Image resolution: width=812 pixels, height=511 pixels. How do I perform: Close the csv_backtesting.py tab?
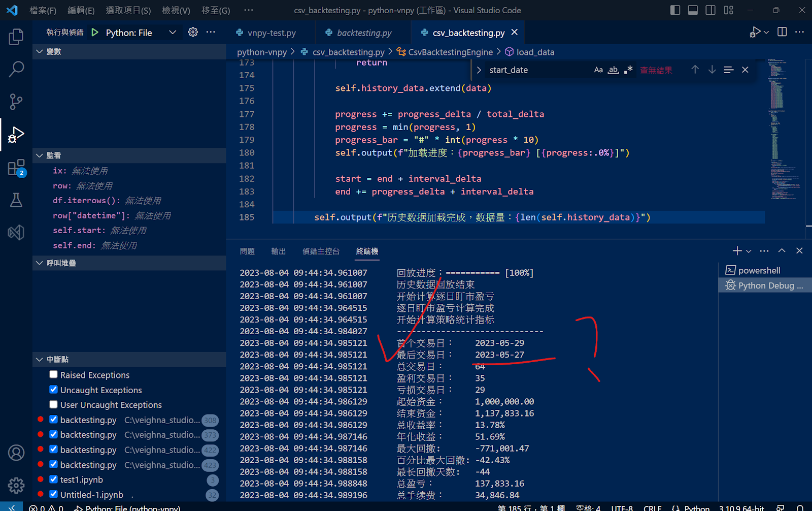[515, 32]
